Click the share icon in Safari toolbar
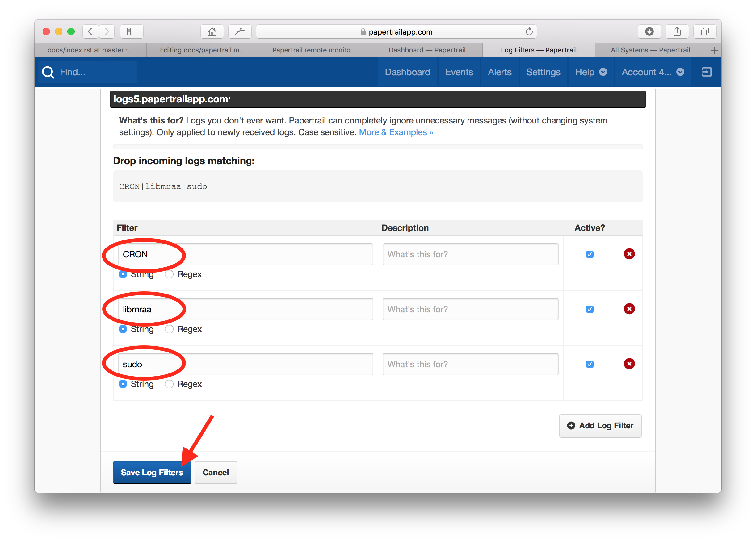Screen dimensions: 756x542 [677, 32]
